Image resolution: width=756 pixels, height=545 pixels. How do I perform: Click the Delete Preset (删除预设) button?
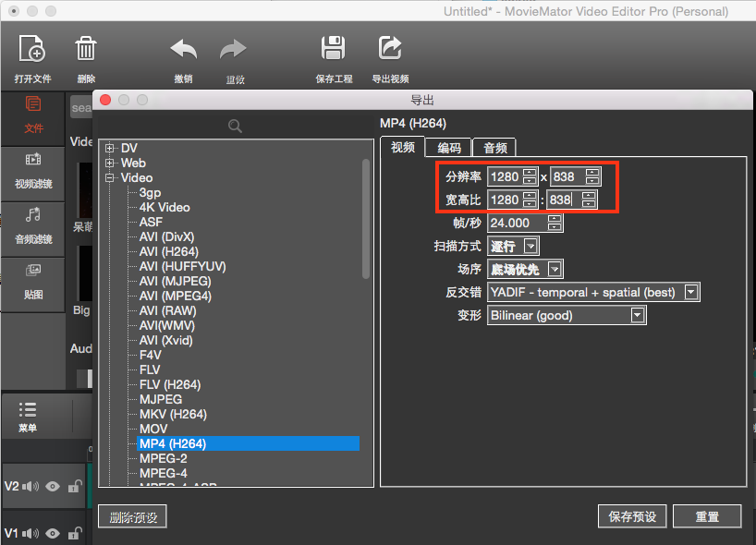[133, 517]
